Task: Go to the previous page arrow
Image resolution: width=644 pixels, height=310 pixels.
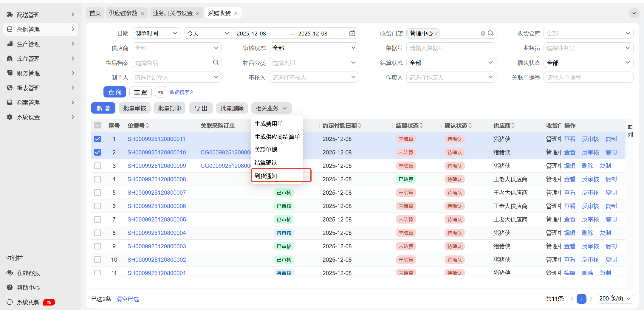Action: point(572,299)
